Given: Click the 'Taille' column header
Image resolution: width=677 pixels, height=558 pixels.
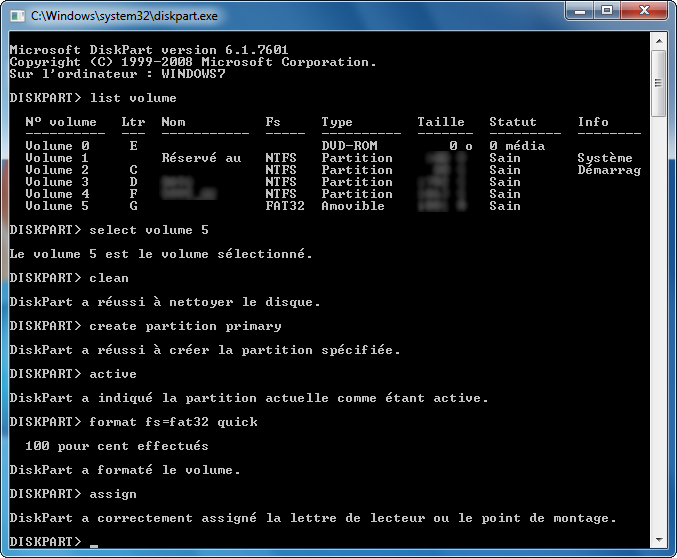Looking at the screenshot, I should click(x=441, y=122).
